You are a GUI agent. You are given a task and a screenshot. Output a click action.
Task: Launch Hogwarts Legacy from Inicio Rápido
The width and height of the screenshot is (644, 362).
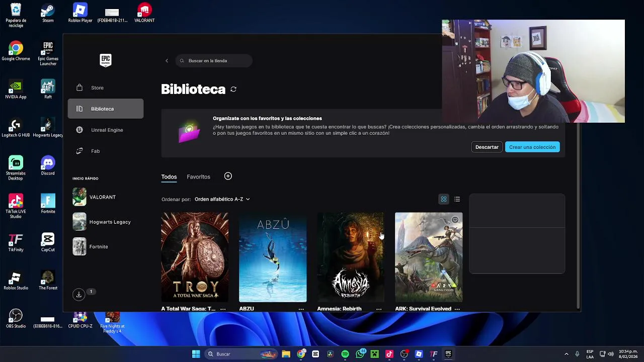pos(106,222)
